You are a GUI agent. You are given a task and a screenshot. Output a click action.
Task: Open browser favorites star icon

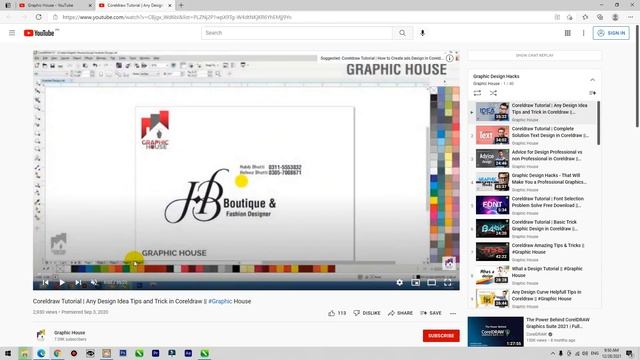[585, 17]
